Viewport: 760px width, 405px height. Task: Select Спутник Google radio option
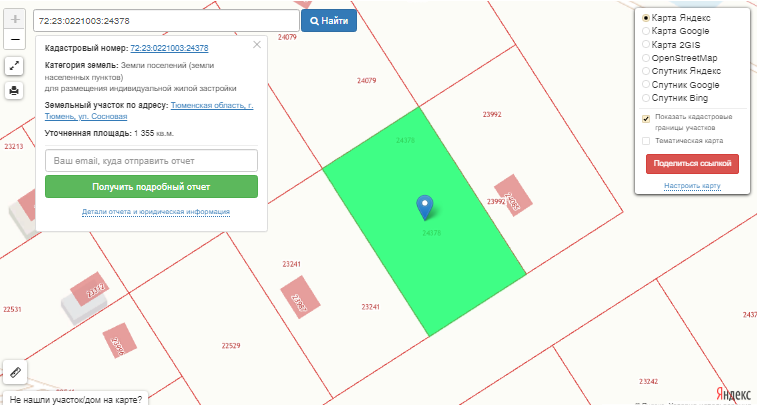[x=646, y=85]
